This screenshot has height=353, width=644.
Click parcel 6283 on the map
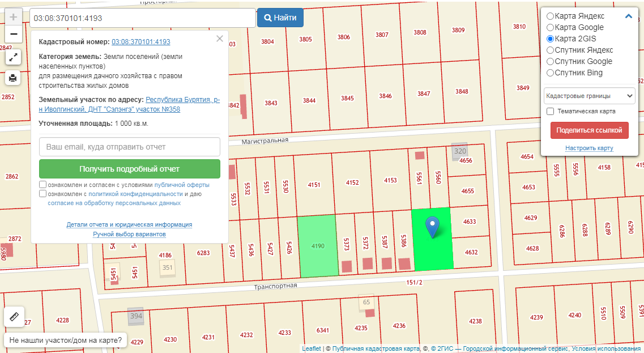pos(203,253)
